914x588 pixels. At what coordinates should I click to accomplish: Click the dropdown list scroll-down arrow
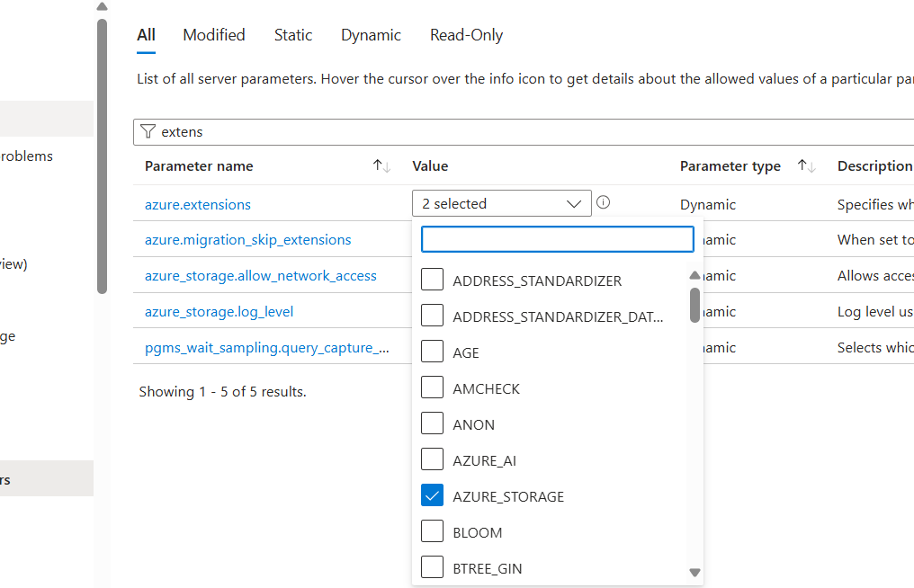click(x=694, y=572)
